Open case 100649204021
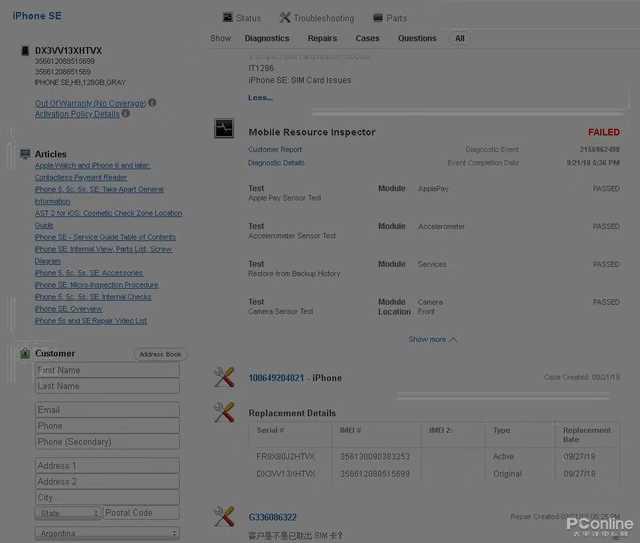This screenshot has width=640, height=543. point(276,378)
